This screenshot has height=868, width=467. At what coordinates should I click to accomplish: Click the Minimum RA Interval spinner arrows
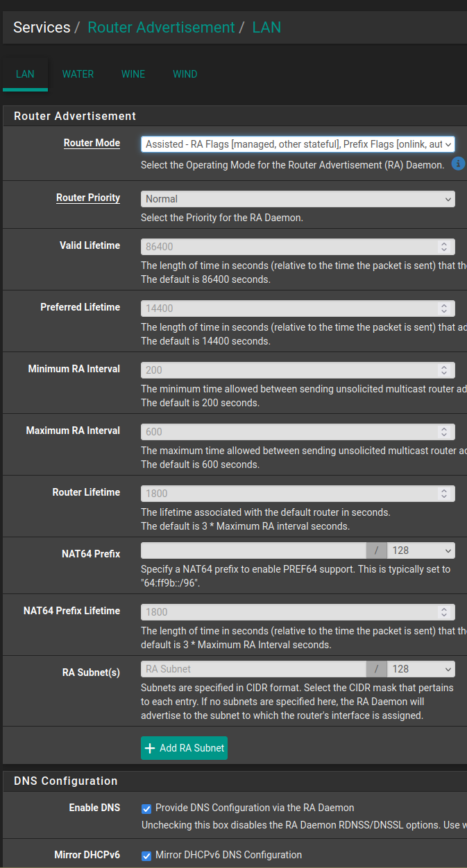tap(444, 370)
